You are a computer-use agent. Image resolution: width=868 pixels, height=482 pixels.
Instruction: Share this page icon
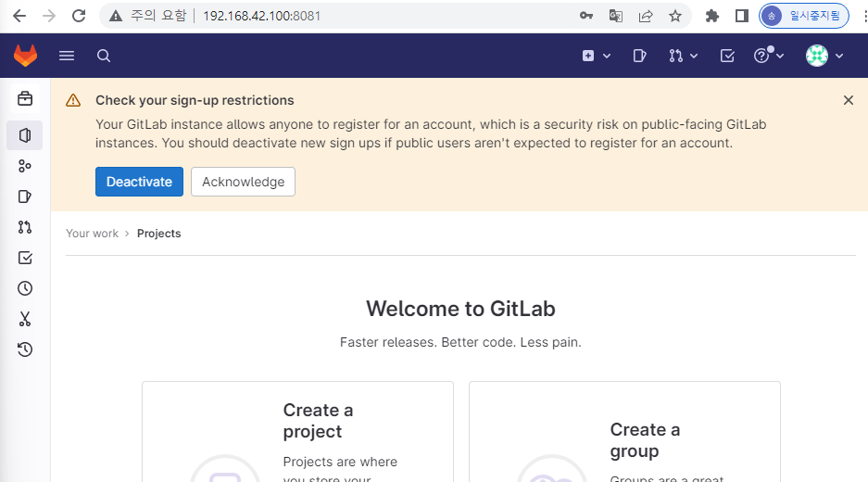(x=646, y=16)
